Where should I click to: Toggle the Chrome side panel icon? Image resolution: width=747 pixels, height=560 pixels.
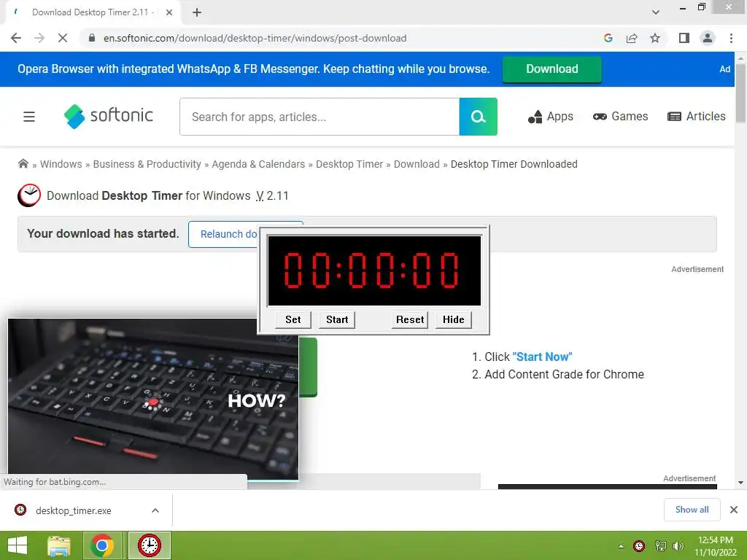point(684,38)
